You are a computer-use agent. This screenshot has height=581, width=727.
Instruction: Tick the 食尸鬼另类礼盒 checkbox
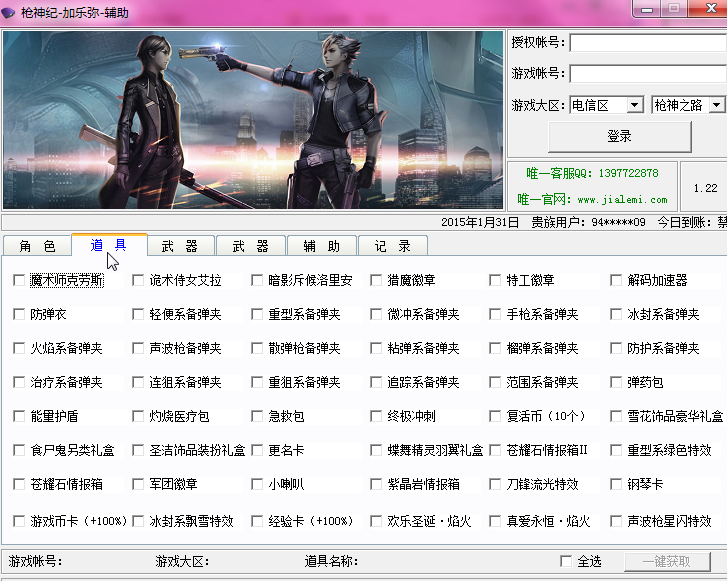19,450
